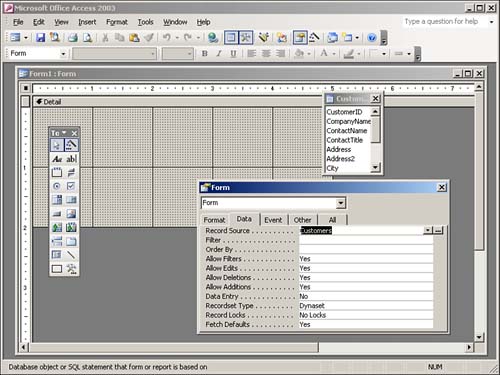Screen dimensions: 500x375
Task: Open More Controls in the Toolbox
Action: pyautogui.click(x=71, y=268)
